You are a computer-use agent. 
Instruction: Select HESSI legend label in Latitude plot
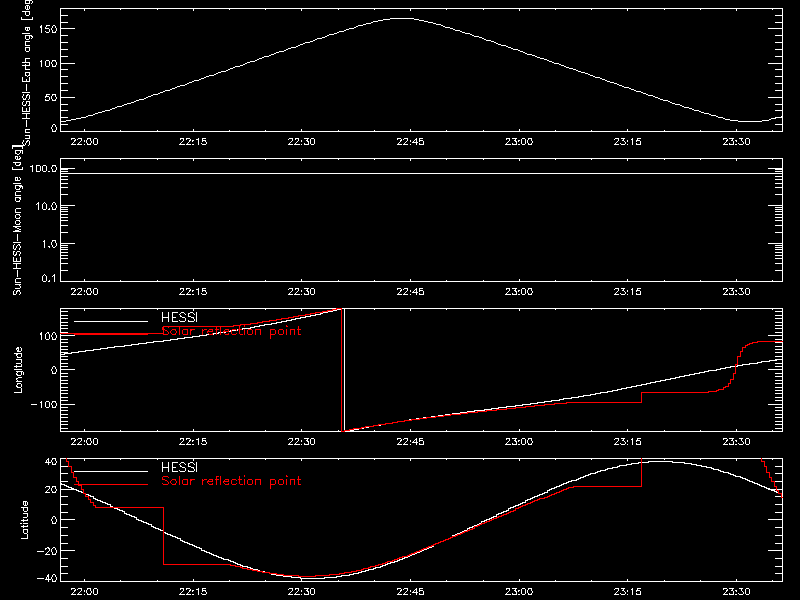(179, 467)
